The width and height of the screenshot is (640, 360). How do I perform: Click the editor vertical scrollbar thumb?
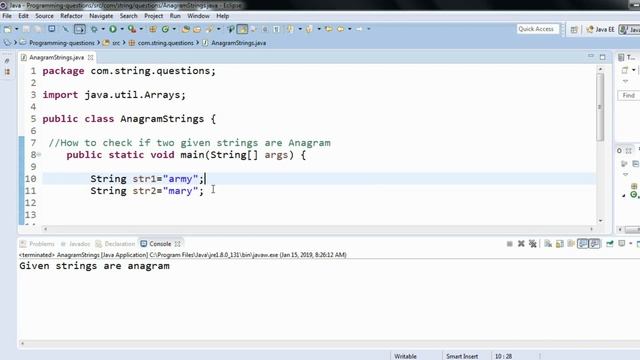[600, 107]
